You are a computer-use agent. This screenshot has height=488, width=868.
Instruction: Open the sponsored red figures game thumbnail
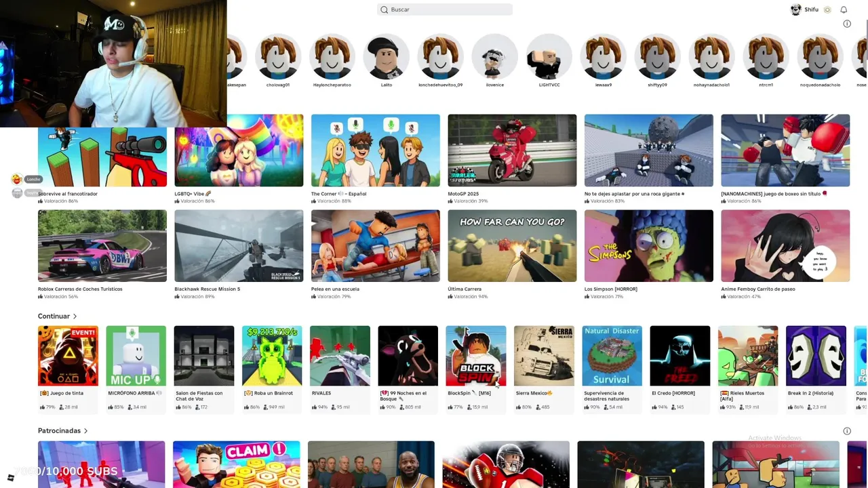click(x=101, y=464)
